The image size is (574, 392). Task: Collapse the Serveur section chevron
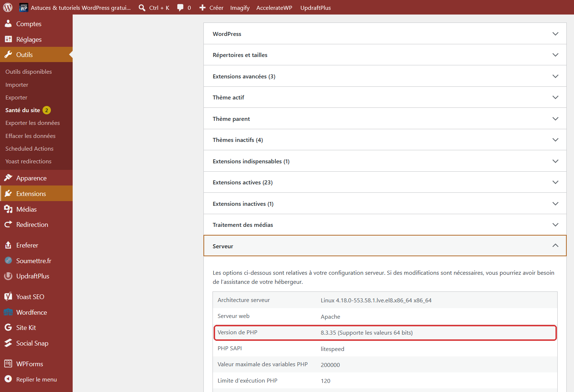point(555,246)
